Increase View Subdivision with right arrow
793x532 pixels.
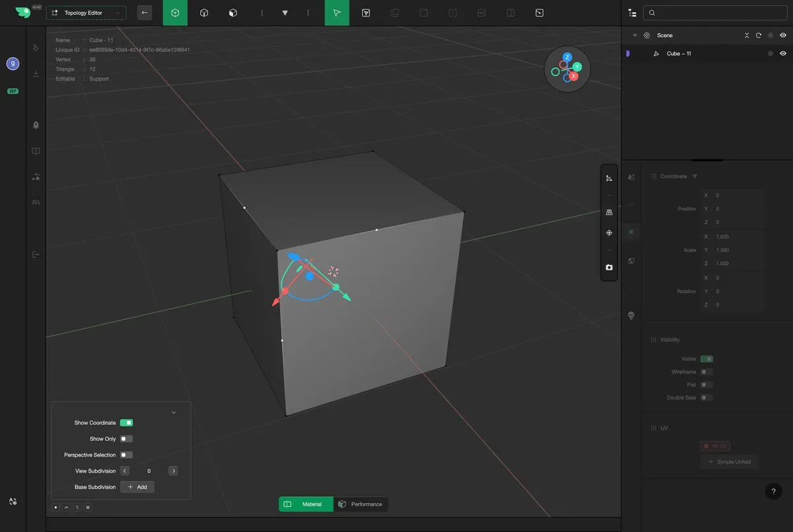click(x=173, y=471)
